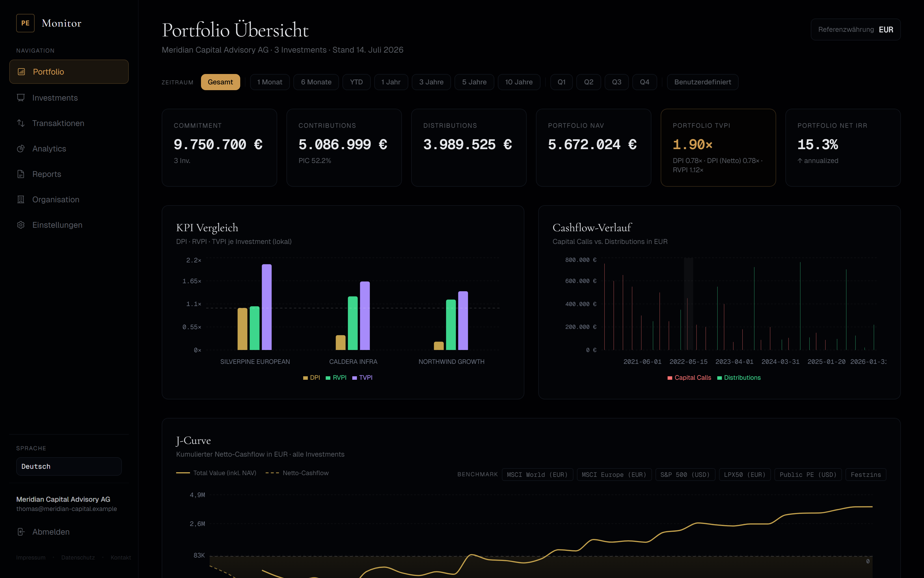The width and height of the screenshot is (924, 578).
Task: Pick the 5 Jahre time range
Action: [x=474, y=82]
